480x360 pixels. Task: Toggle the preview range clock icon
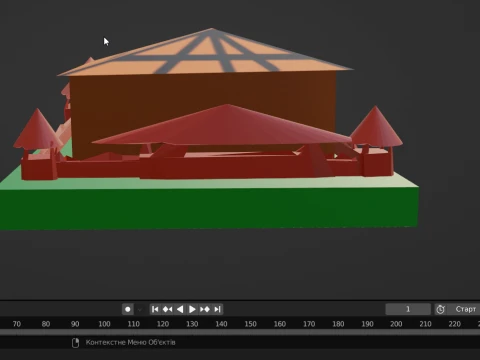440,309
